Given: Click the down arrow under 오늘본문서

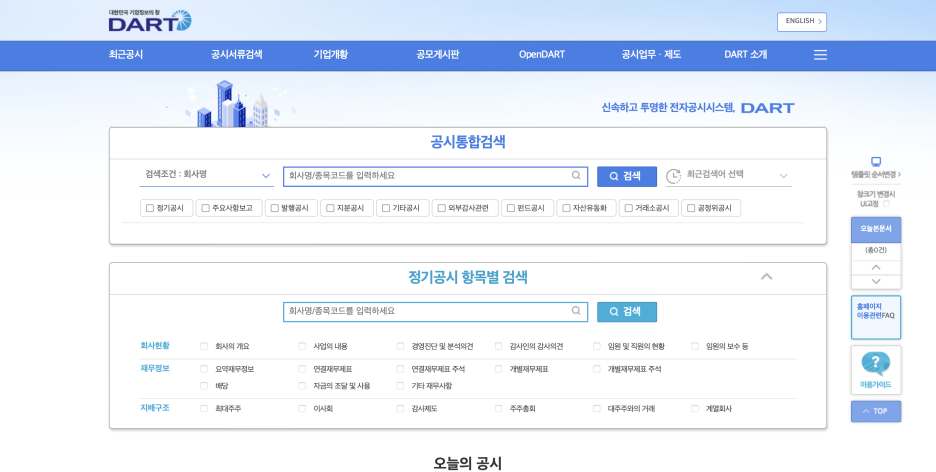Looking at the screenshot, I should point(876,282).
